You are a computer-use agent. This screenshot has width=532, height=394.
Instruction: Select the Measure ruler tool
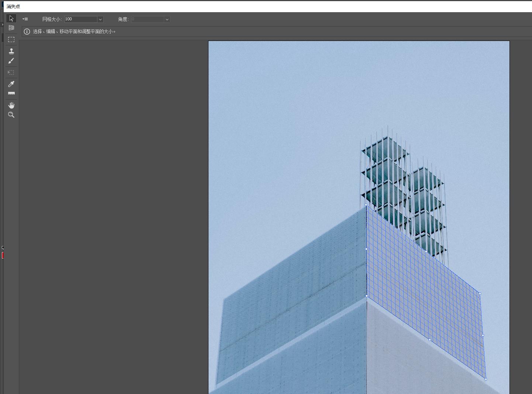coord(11,94)
